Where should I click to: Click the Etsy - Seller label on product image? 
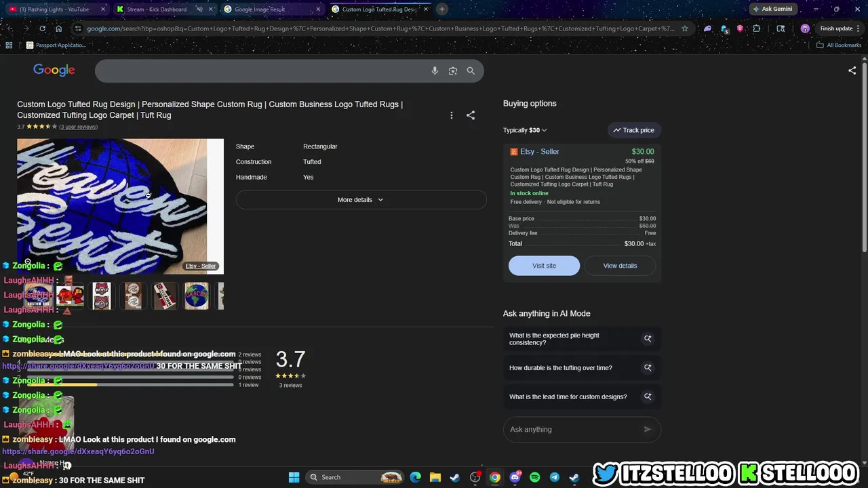pyautogui.click(x=201, y=266)
